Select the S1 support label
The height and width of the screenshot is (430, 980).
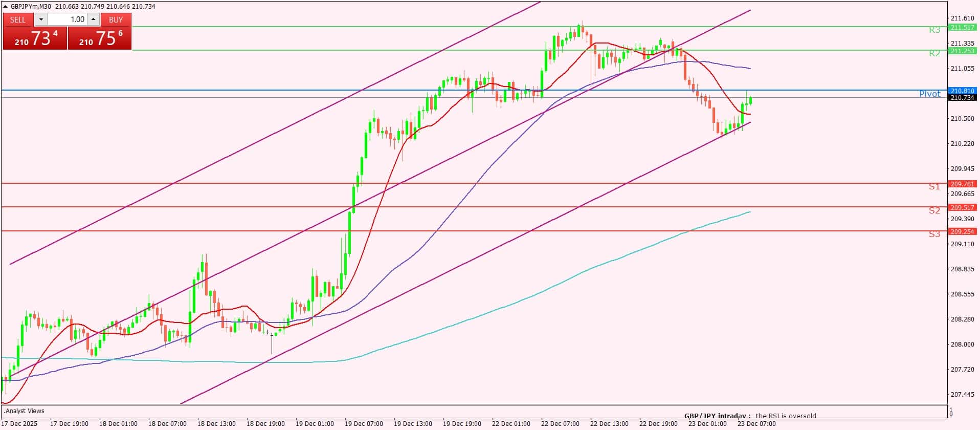[x=934, y=186]
